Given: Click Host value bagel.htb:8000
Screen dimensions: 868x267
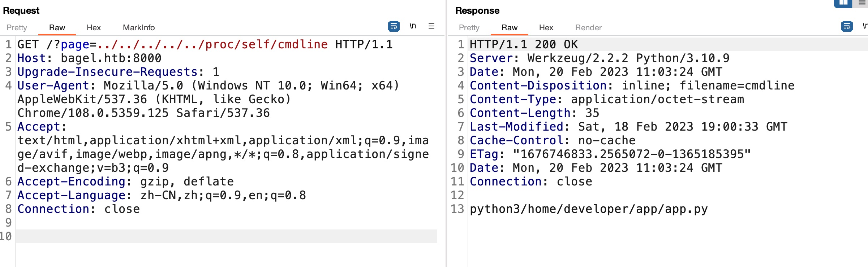Looking at the screenshot, I should click(x=111, y=58).
